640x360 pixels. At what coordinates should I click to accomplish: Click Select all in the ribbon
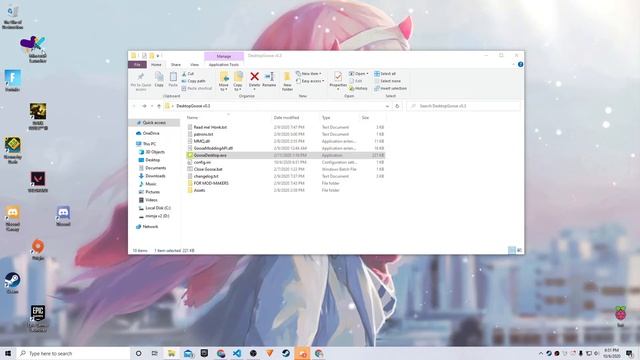pyautogui.click(x=385, y=74)
